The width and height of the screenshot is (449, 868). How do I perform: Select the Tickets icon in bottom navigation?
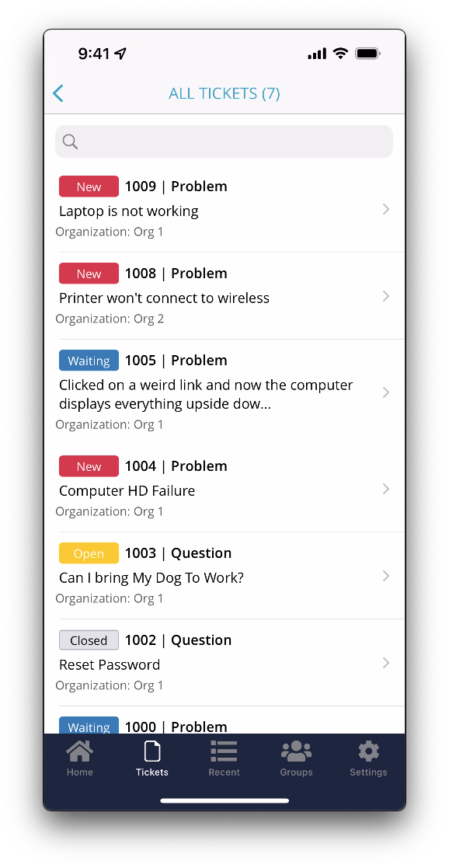(x=151, y=751)
